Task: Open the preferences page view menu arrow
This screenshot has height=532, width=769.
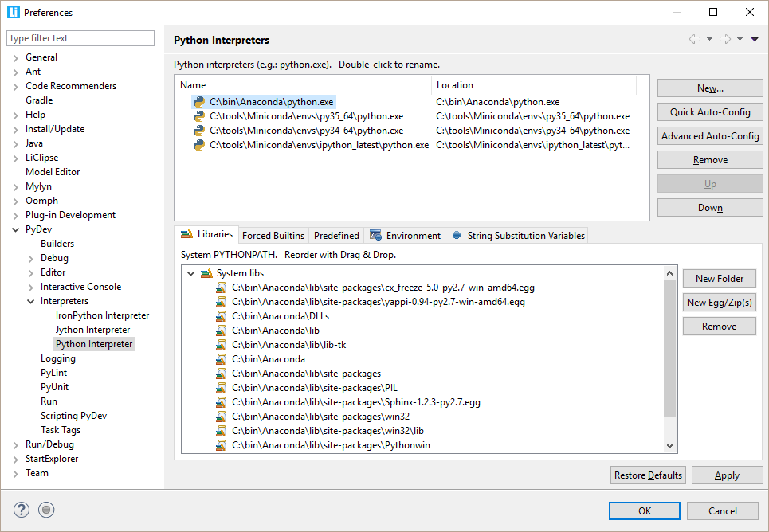Action: [755, 39]
